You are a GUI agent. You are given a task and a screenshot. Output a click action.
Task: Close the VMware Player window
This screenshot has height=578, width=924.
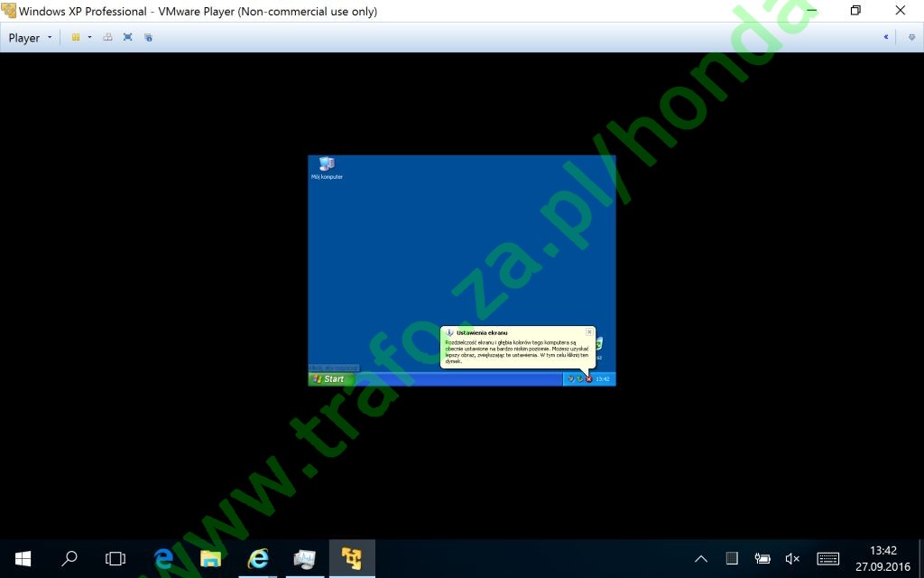pyautogui.click(x=901, y=11)
